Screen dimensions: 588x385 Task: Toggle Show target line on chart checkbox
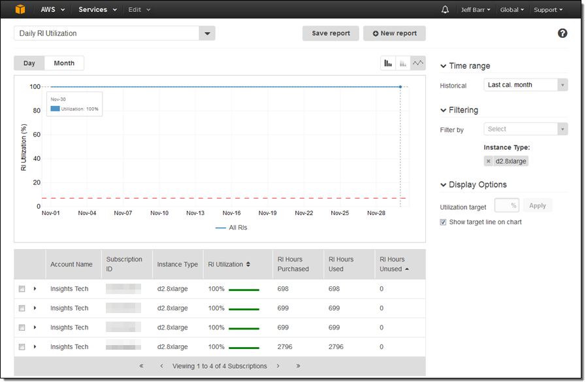point(444,222)
